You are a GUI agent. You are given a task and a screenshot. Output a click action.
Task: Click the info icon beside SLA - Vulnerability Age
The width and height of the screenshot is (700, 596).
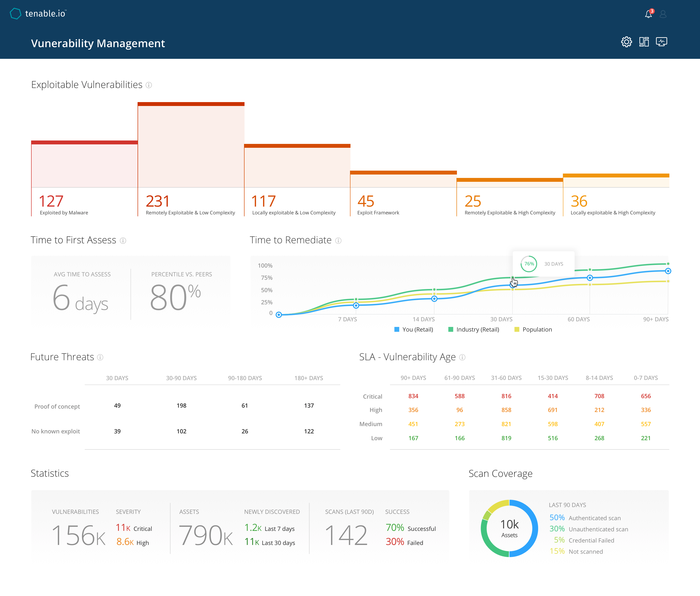click(462, 358)
